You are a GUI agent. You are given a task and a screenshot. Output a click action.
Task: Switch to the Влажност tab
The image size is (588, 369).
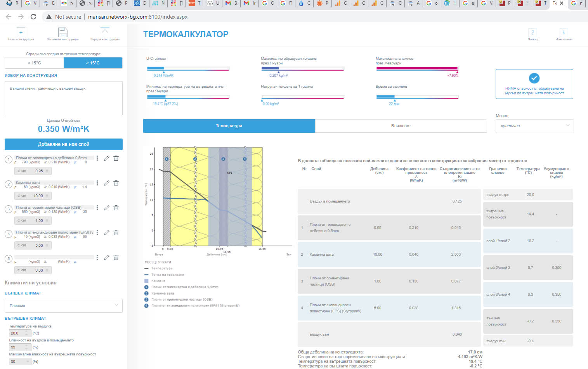(401, 126)
